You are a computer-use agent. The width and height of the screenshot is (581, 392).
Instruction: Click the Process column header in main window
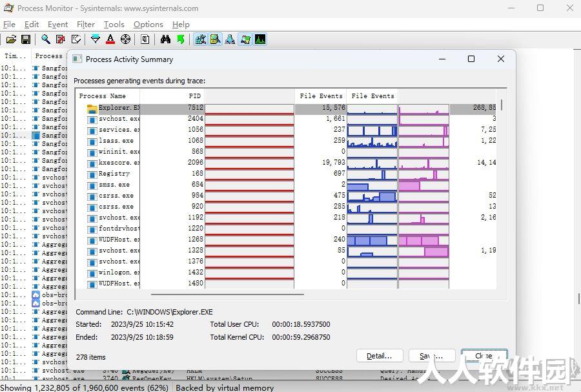48,56
